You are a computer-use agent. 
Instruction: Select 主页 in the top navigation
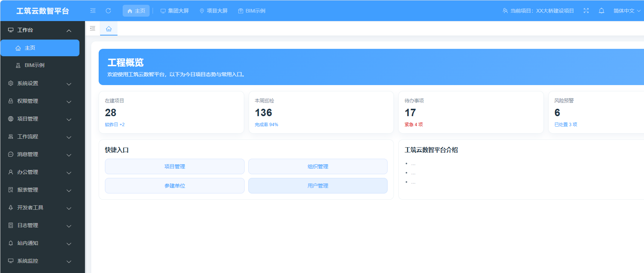point(136,11)
